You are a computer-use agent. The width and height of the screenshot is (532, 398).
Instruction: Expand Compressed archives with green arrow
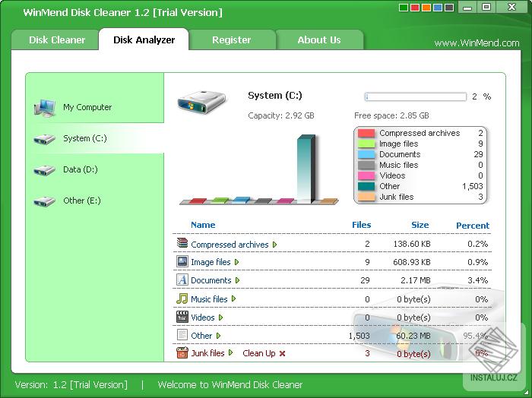click(274, 245)
